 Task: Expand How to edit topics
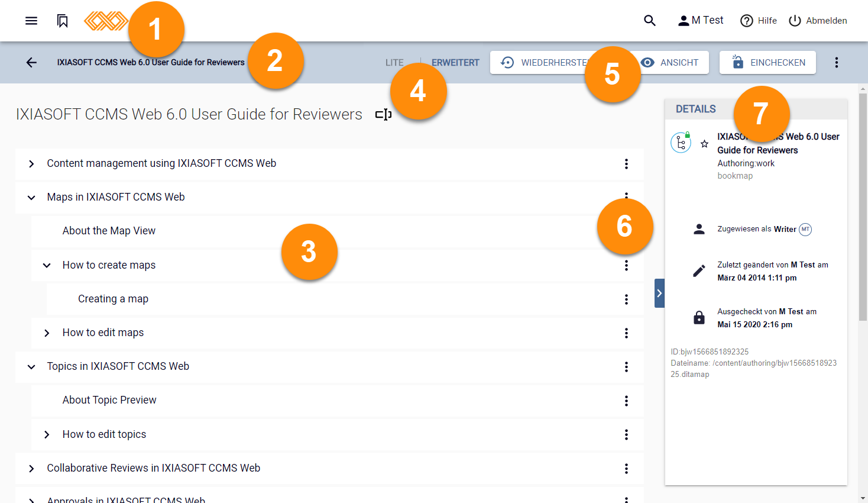[x=47, y=435]
